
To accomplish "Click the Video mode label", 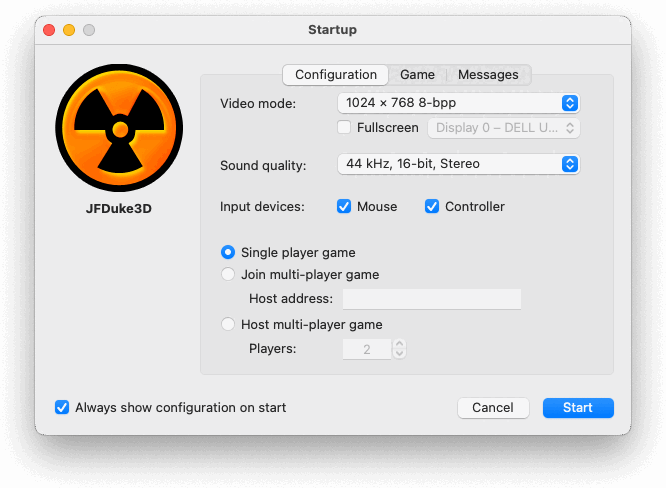I will (258, 104).
